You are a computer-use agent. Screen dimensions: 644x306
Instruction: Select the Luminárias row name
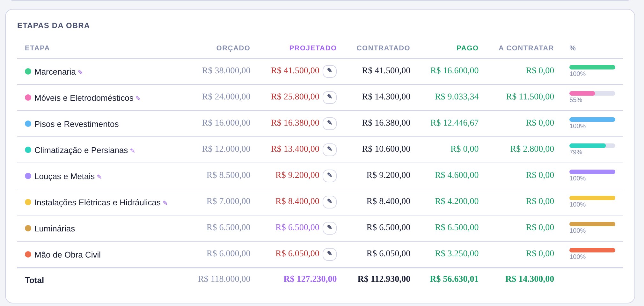tap(55, 229)
